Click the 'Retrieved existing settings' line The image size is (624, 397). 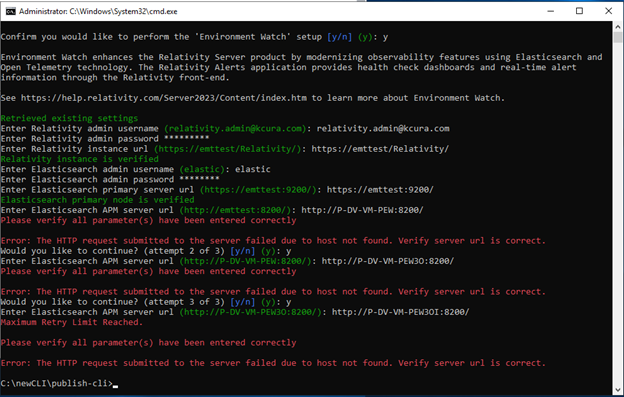(69, 118)
